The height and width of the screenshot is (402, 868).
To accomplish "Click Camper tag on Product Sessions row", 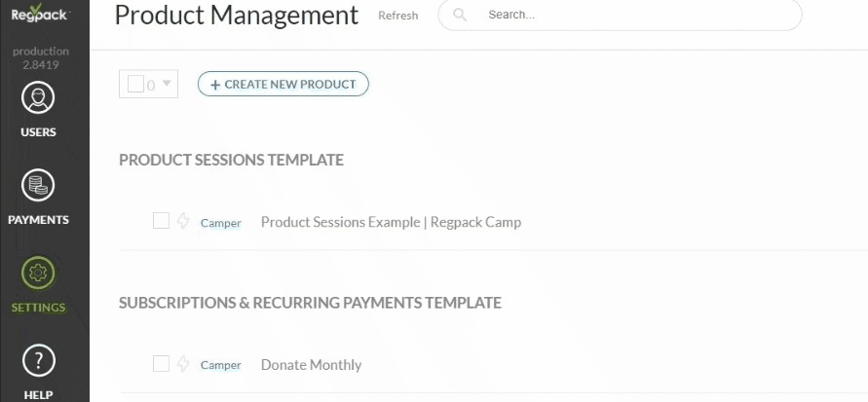I will pos(221,224).
